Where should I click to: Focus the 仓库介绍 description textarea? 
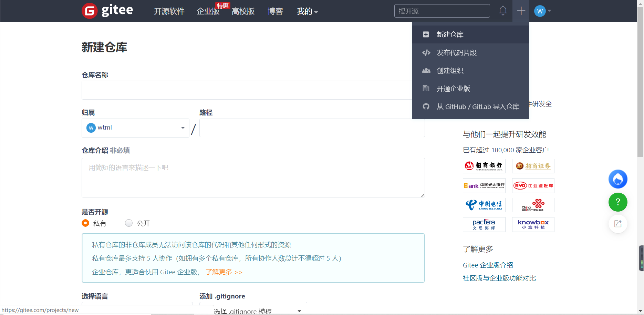(x=253, y=178)
